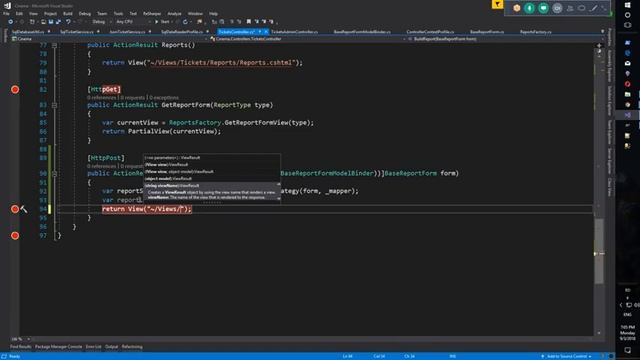Open the Error List tab
This screenshot has height=360, width=640.
coord(93,347)
